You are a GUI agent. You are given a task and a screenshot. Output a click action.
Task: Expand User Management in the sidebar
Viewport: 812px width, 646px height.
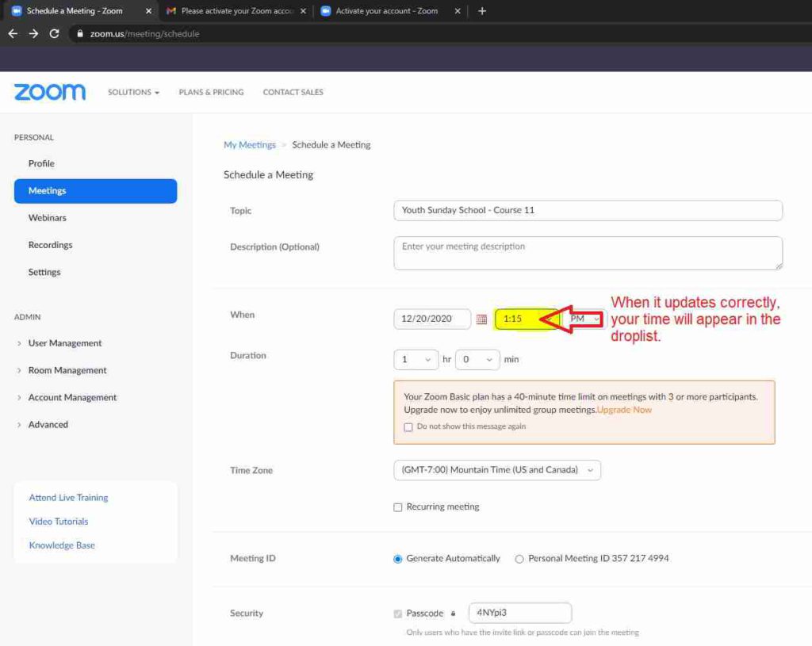[65, 343]
